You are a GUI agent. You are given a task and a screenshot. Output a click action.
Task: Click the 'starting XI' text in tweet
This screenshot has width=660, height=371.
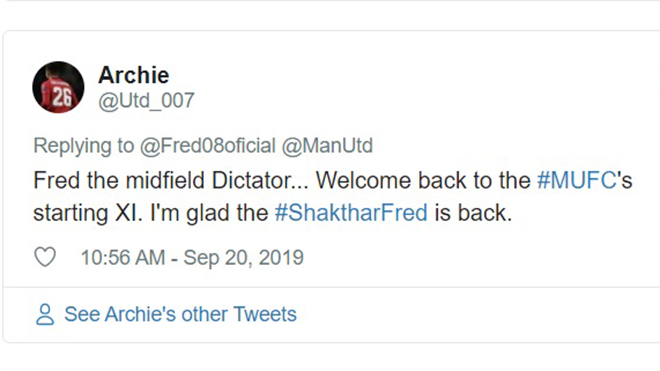(x=85, y=213)
